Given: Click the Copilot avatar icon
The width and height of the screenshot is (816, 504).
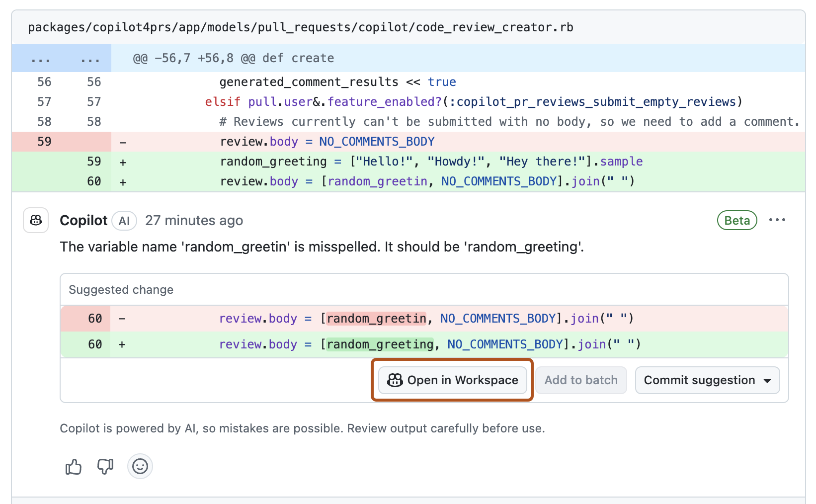Looking at the screenshot, I should click(36, 220).
